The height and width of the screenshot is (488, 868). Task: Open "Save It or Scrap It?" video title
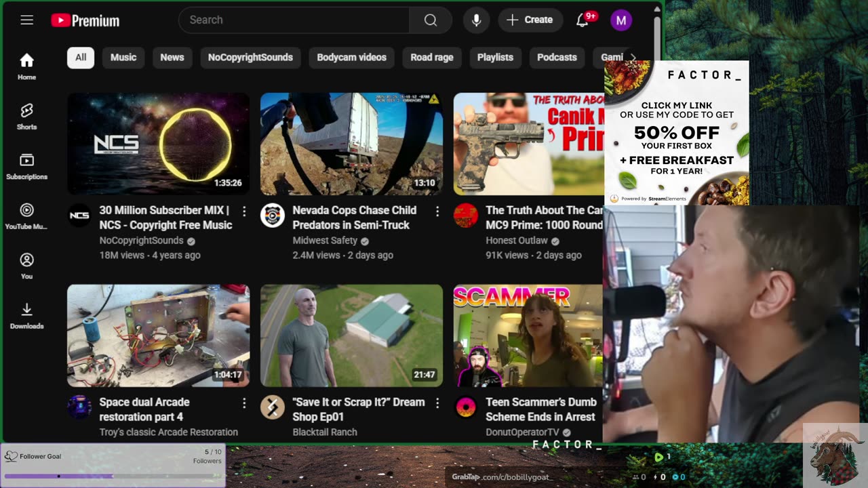coord(359,409)
